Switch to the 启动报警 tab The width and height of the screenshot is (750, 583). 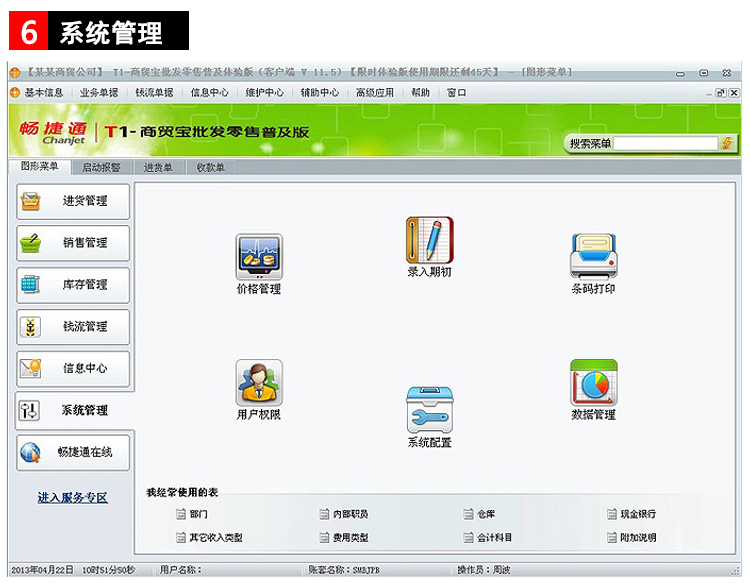pyautogui.click(x=101, y=167)
